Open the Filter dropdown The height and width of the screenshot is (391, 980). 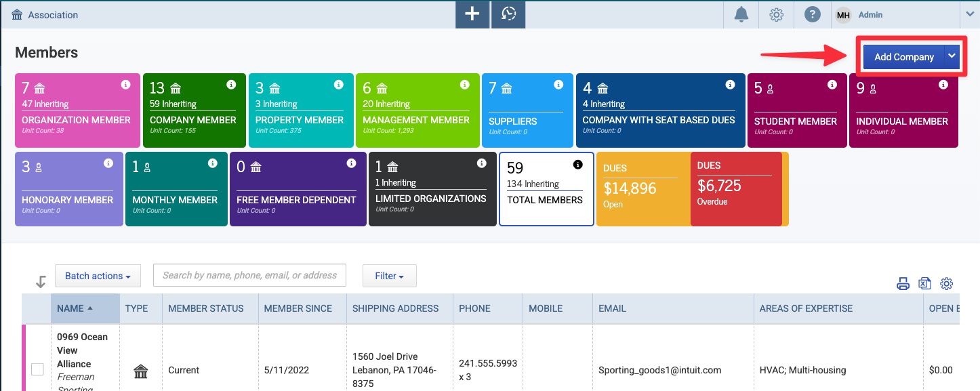click(x=389, y=276)
